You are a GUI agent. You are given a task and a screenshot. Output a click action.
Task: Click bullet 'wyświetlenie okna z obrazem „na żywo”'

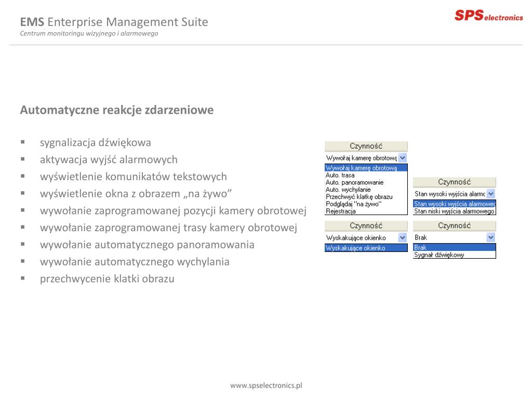pos(136,194)
